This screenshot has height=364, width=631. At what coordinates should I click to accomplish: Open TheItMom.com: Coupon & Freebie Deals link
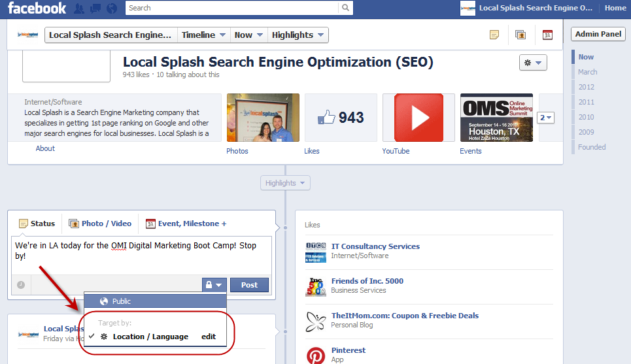(x=405, y=316)
